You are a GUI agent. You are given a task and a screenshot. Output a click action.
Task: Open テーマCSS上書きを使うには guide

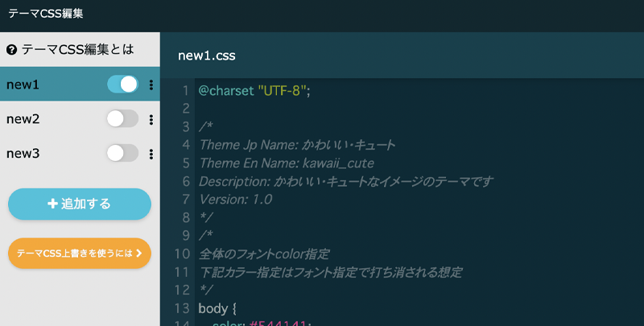[74, 253]
